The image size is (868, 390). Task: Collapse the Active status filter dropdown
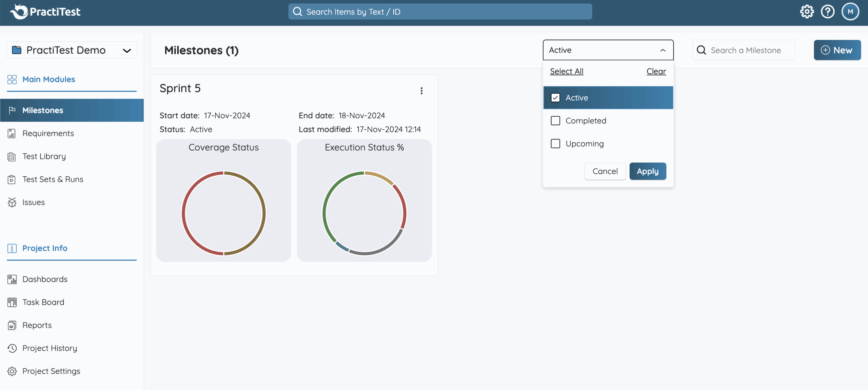(663, 50)
